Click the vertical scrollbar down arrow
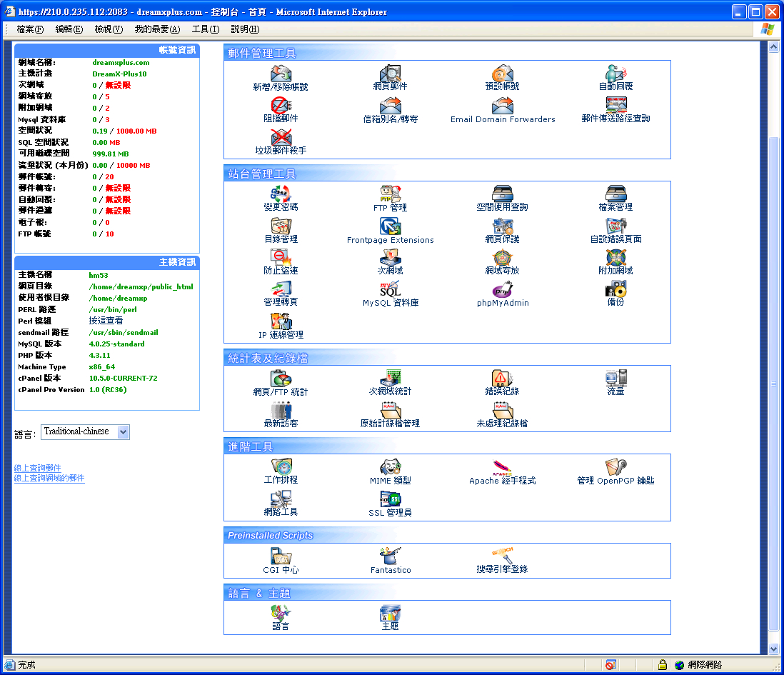 (773, 649)
